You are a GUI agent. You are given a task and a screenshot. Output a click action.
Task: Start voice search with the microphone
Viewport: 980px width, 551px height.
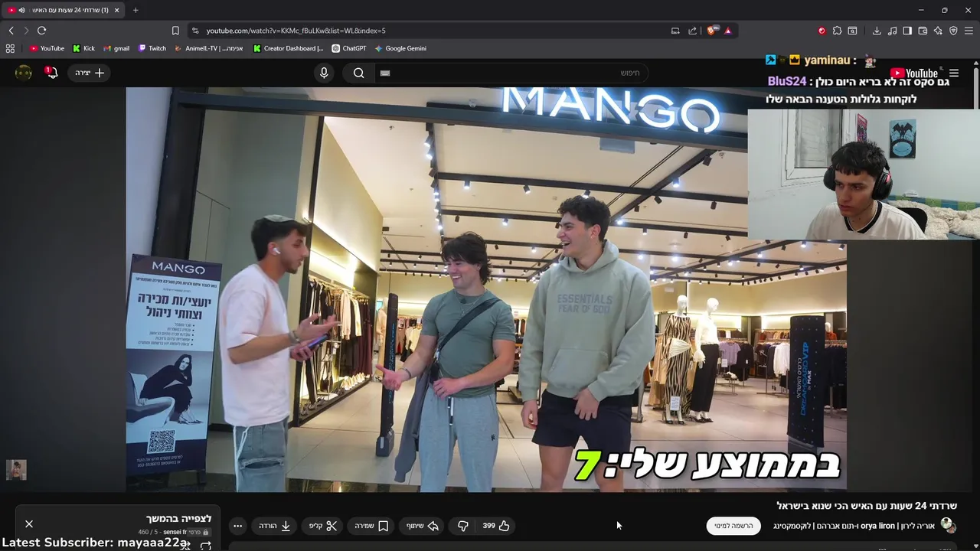coord(324,73)
